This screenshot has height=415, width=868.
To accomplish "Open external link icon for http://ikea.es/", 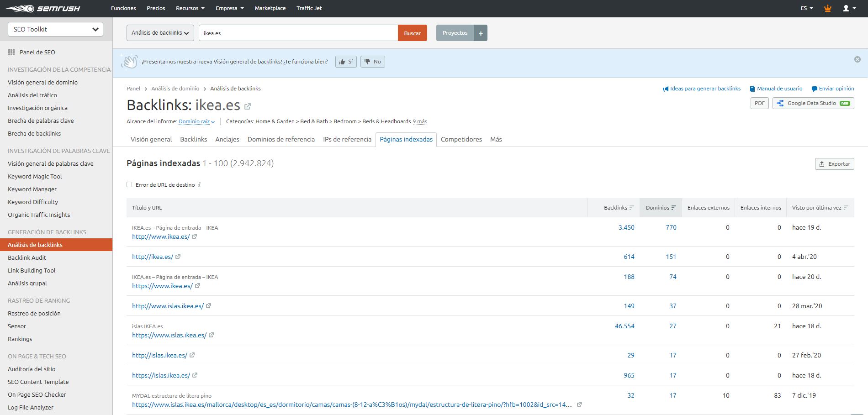I will [178, 257].
